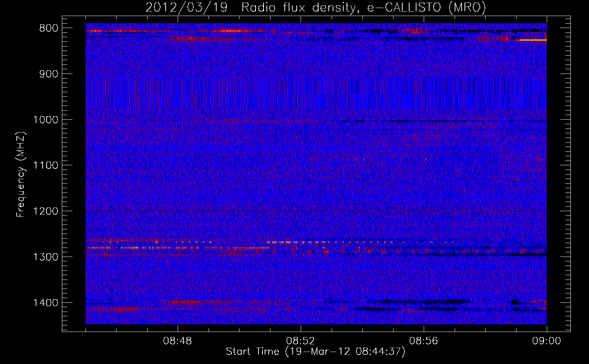Click the 1000 frequency tick label
Screen dimensions: 589x364
pyautogui.click(x=46, y=120)
